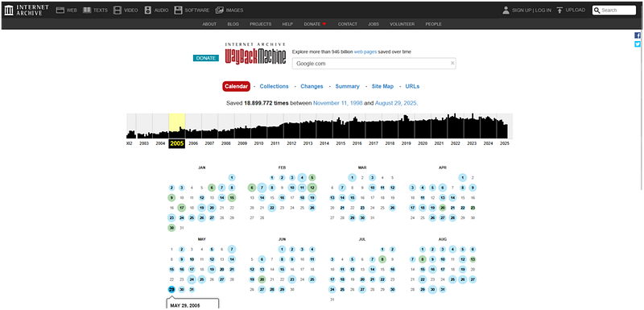Select year 2003 on the timeline
Viewport: 644px width, 310px height.
pos(144,143)
